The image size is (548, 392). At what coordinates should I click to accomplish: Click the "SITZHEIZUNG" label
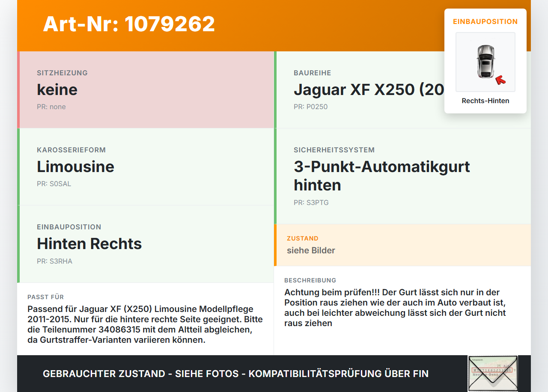pyautogui.click(x=63, y=73)
